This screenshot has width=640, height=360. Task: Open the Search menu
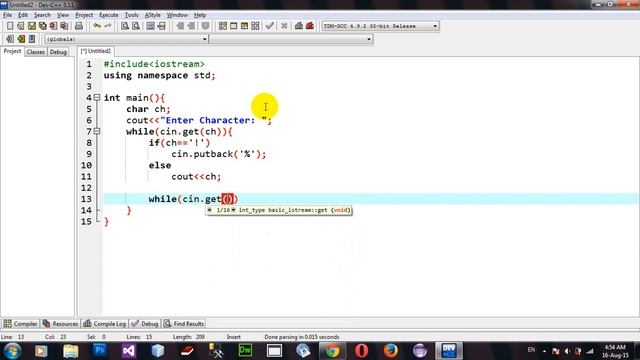point(42,15)
